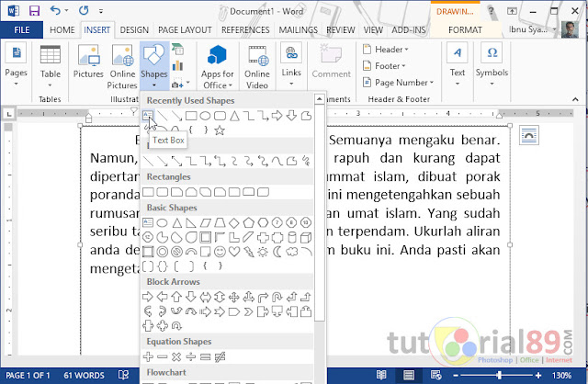Viewport: 588px width, 384px height.
Task: Click the Save icon in Quick Access
Action: (x=34, y=11)
